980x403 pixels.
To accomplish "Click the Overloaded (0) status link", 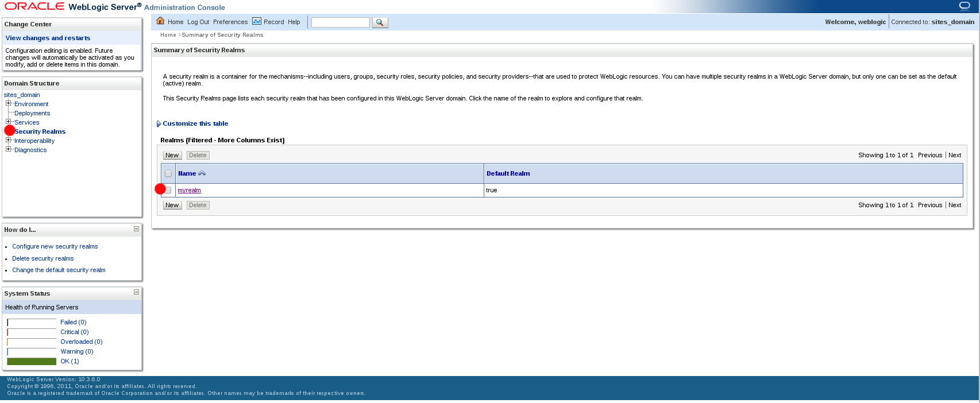I will point(82,342).
